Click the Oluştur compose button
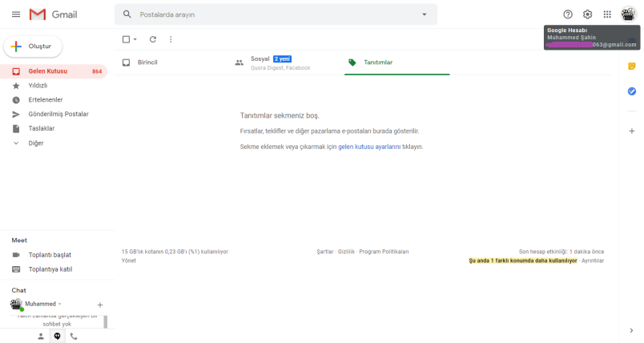 coord(33,46)
